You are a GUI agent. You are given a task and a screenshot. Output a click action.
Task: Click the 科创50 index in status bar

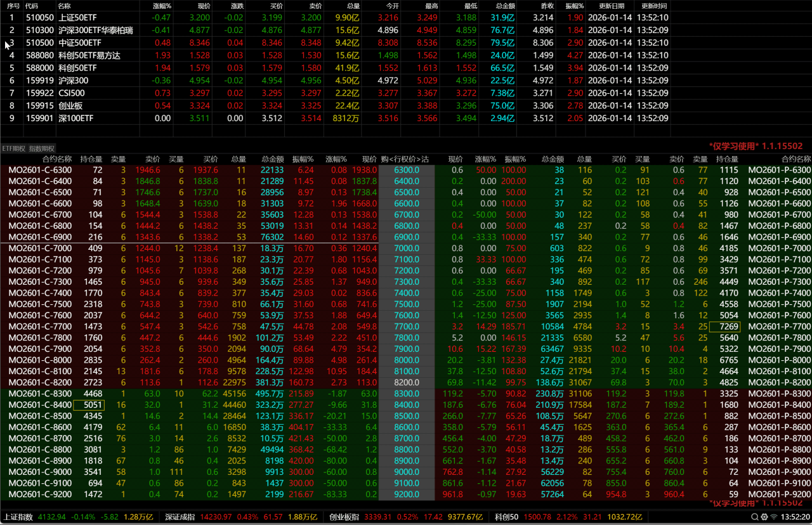(506, 517)
